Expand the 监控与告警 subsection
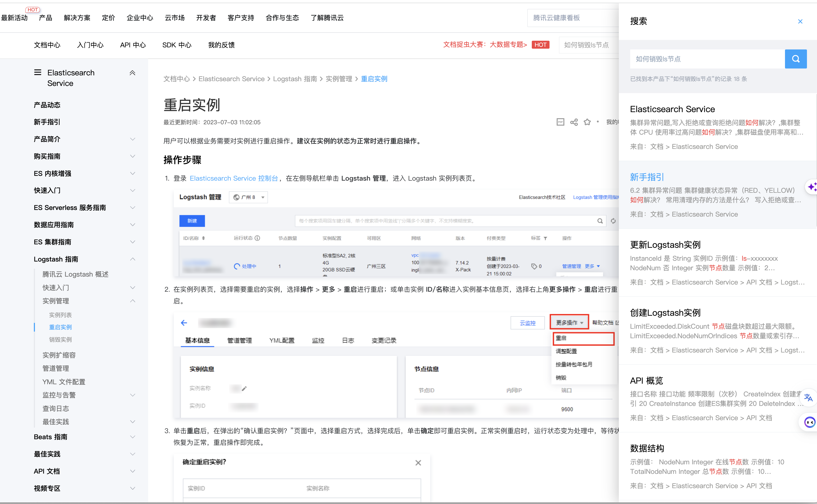The image size is (817, 504). click(x=132, y=395)
